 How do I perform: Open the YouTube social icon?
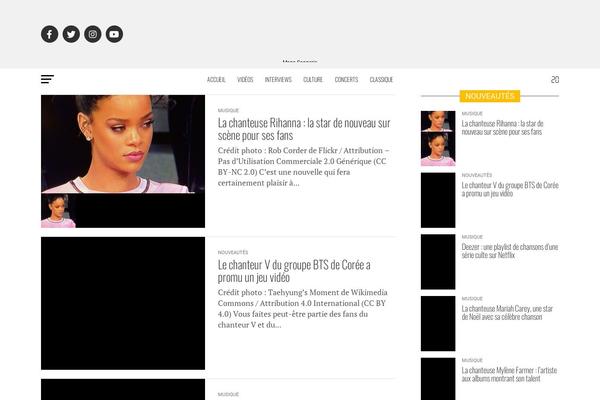(114, 34)
